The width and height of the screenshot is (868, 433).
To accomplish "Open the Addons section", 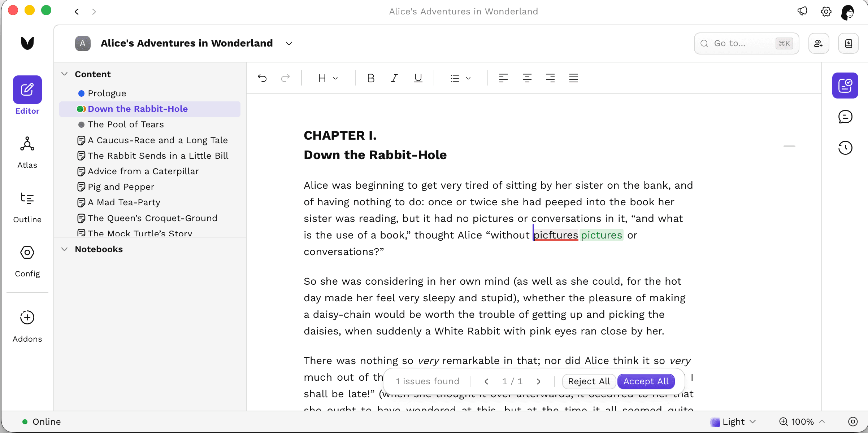I will (x=27, y=326).
